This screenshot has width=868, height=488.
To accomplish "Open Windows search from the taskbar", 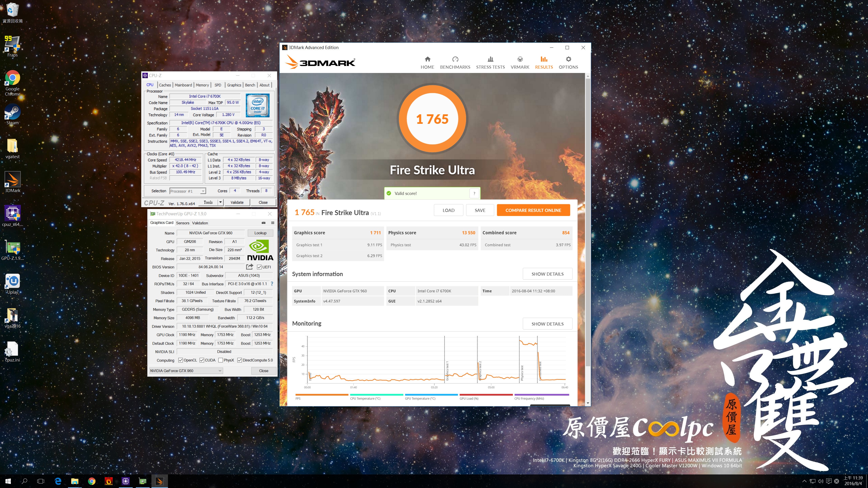I will click(24, 481).
